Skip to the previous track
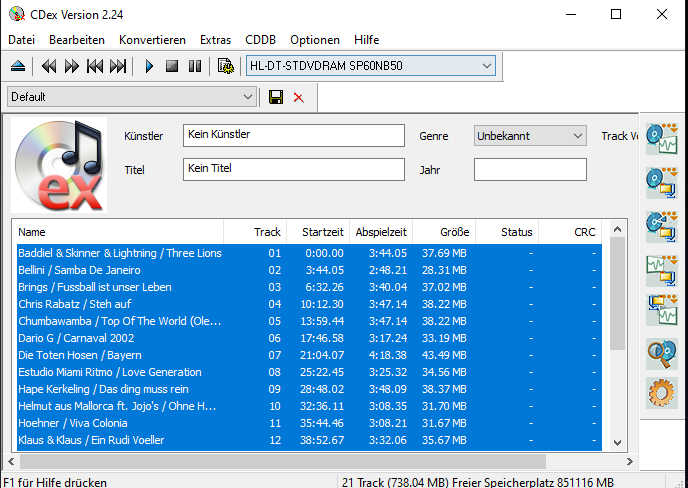This screenshot has height=488, width=688. pyautogui.click(x=95, y=66)
